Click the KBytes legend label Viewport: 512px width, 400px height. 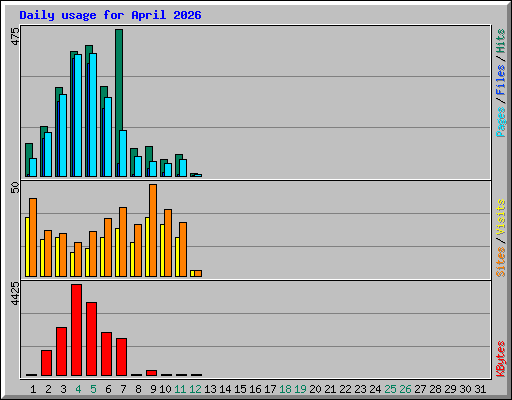[501, 359]
